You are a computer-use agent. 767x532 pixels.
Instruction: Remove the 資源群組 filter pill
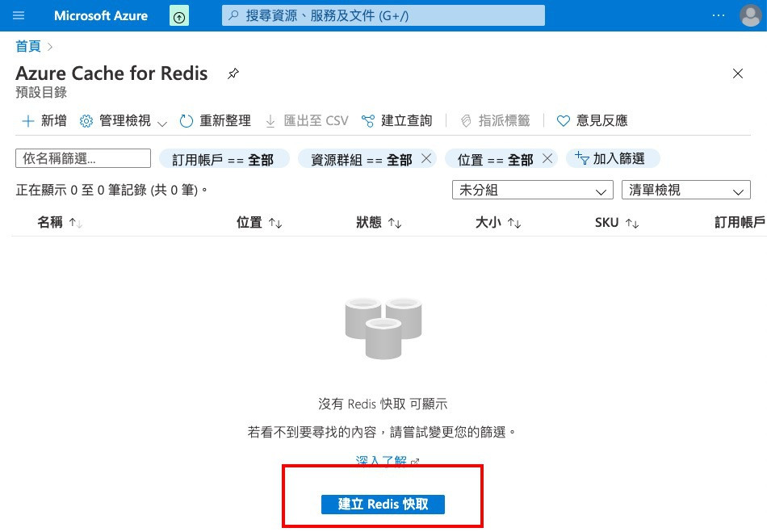pyautogui.click(x=426, y=158)
